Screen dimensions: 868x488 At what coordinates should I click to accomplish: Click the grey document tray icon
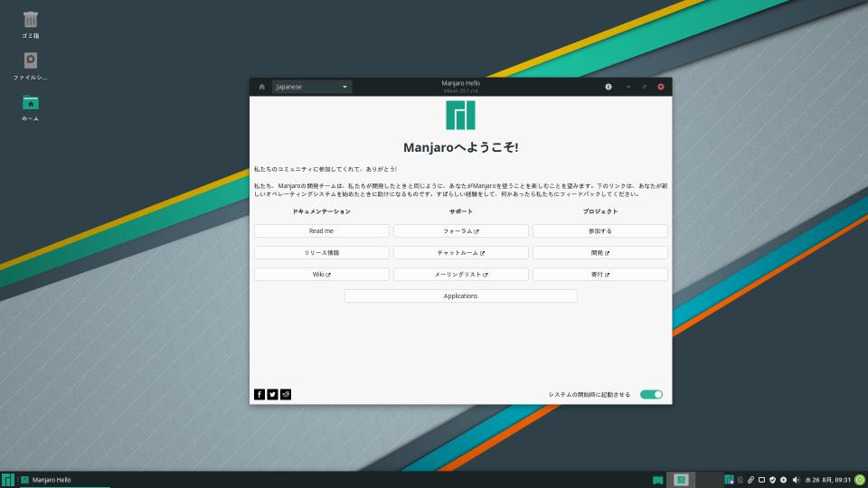point(741,480)
